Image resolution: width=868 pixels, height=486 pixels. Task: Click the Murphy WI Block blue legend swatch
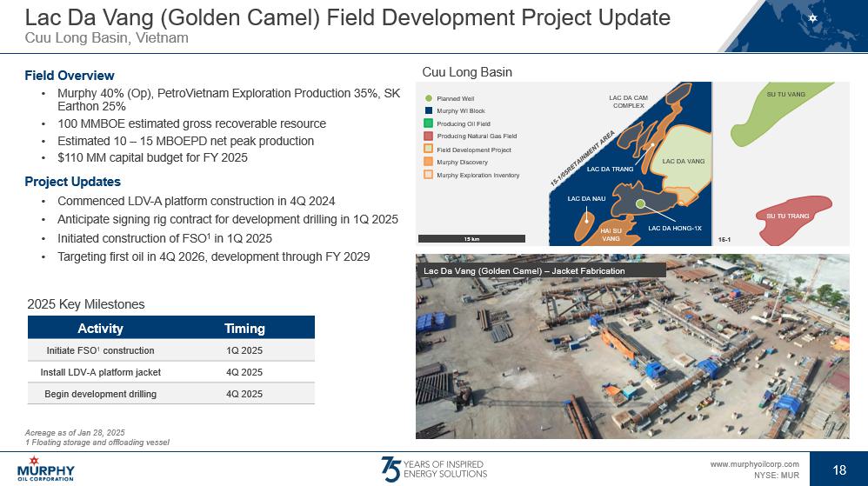[429, 110]
